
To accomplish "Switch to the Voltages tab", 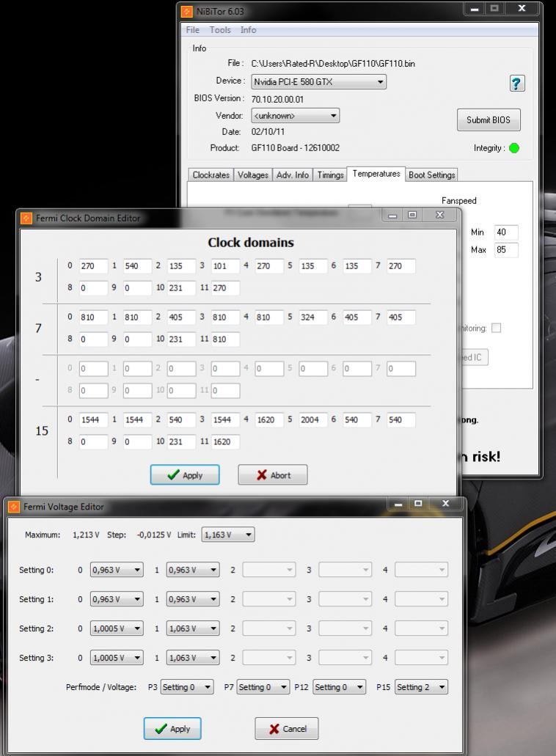I will (x=252, y=175).
